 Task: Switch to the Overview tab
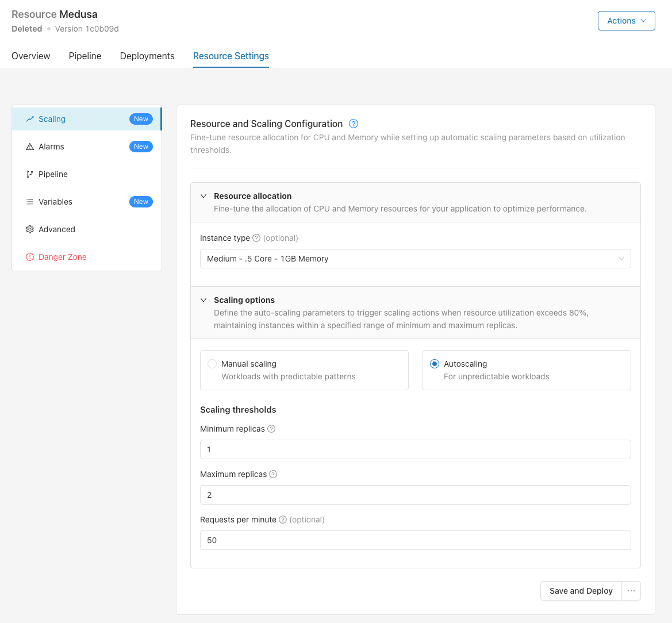[x=31, y=56]
